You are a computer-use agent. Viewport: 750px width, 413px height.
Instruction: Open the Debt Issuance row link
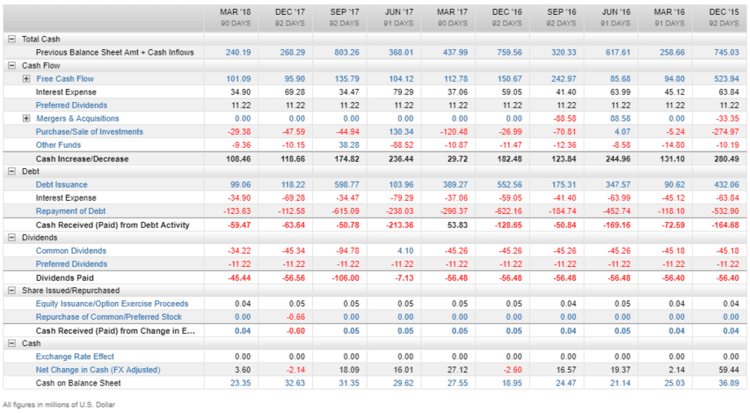click(63, 184)
